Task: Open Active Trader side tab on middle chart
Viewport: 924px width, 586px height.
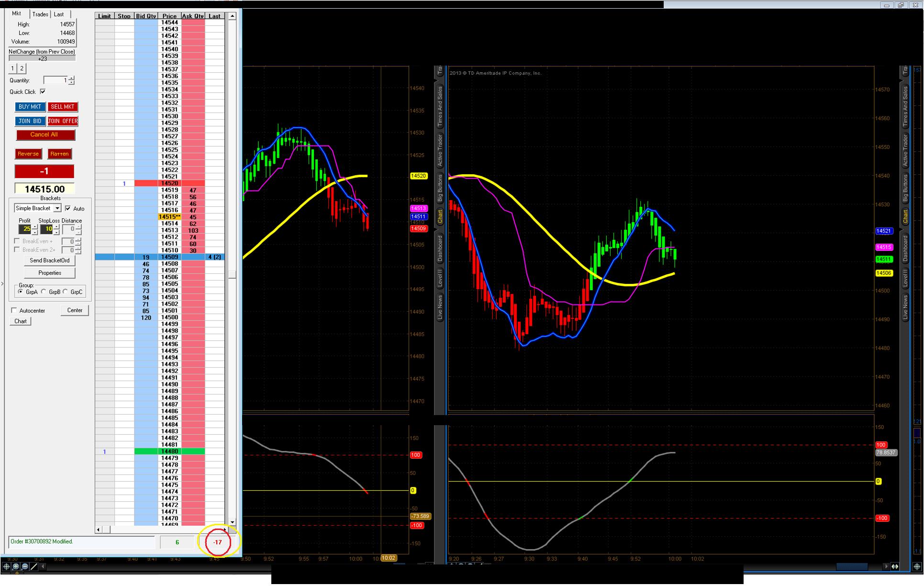Action: (x=440, y=150)
